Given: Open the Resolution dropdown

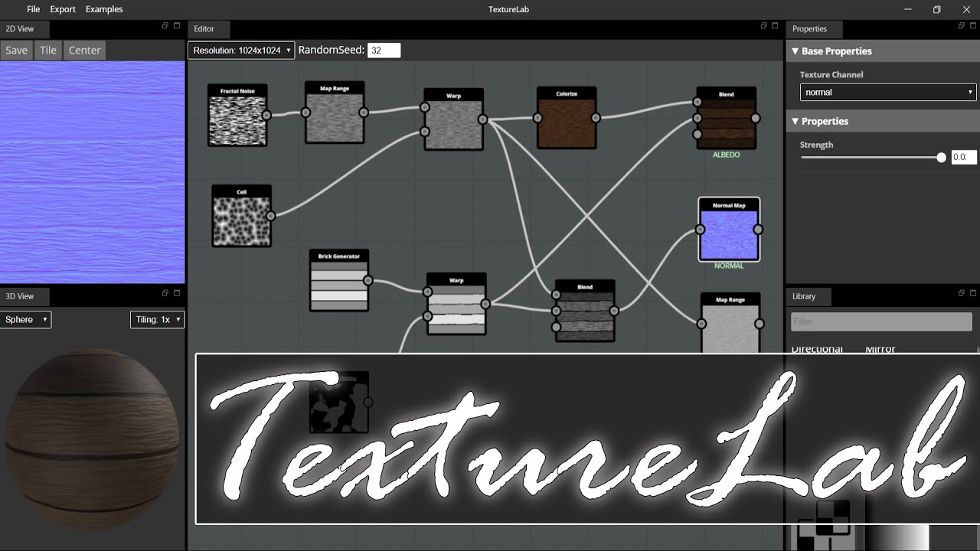Looking at the screenshot, I should [241, 51].
